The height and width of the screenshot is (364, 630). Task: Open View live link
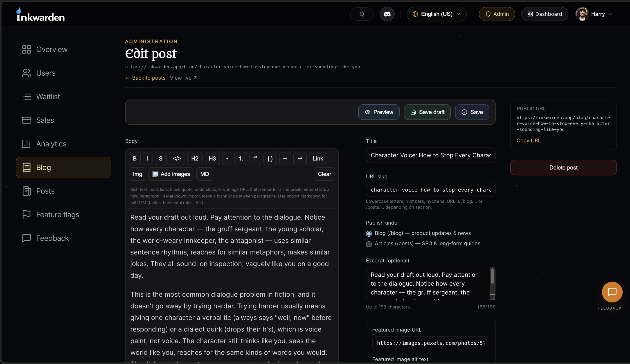183,78
